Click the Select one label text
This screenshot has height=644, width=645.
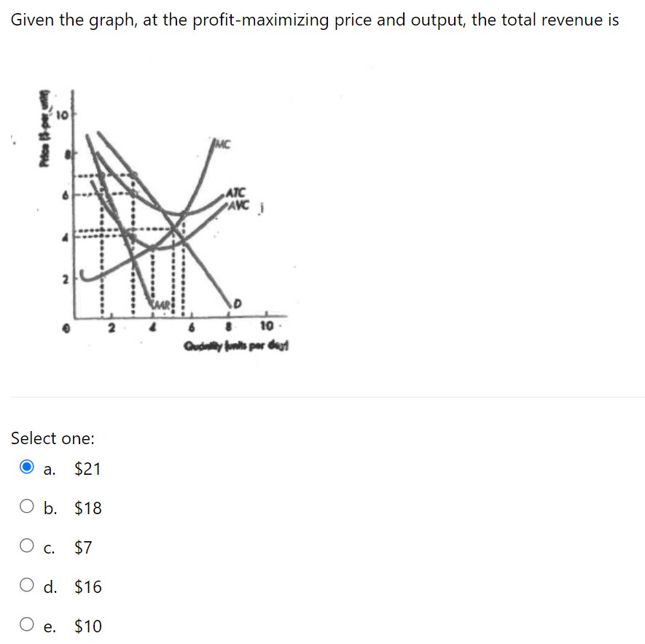52,438
